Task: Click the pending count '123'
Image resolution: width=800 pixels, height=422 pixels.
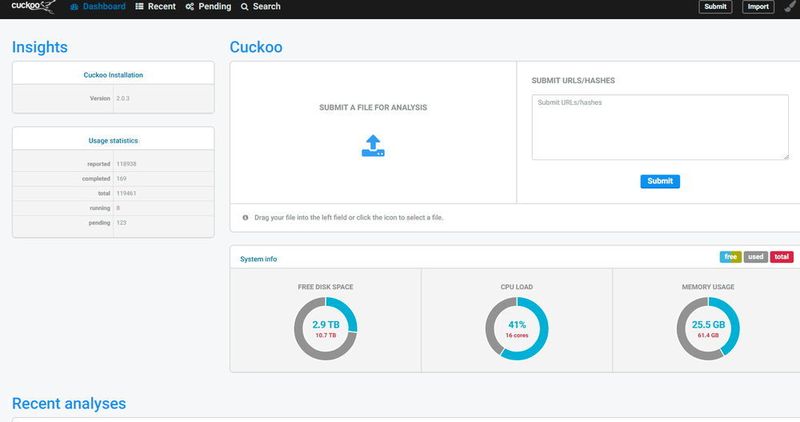Action: [121, 223]
